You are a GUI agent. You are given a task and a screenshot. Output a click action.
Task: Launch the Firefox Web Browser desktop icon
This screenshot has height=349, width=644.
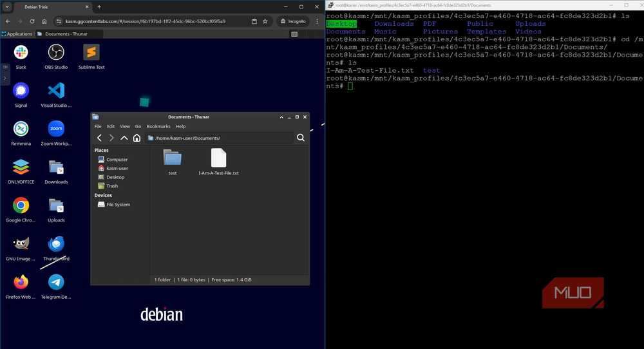point(21,282)
